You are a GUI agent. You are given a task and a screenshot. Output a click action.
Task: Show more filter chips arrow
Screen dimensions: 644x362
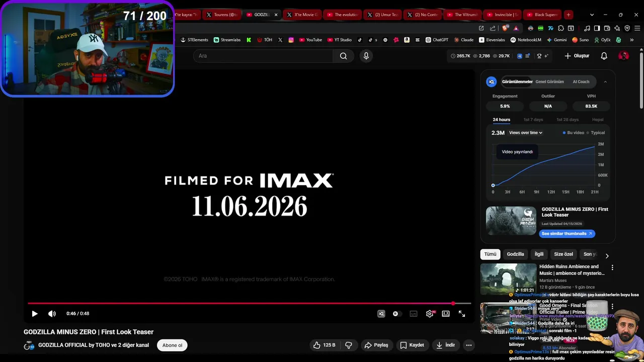coord(607,256)
